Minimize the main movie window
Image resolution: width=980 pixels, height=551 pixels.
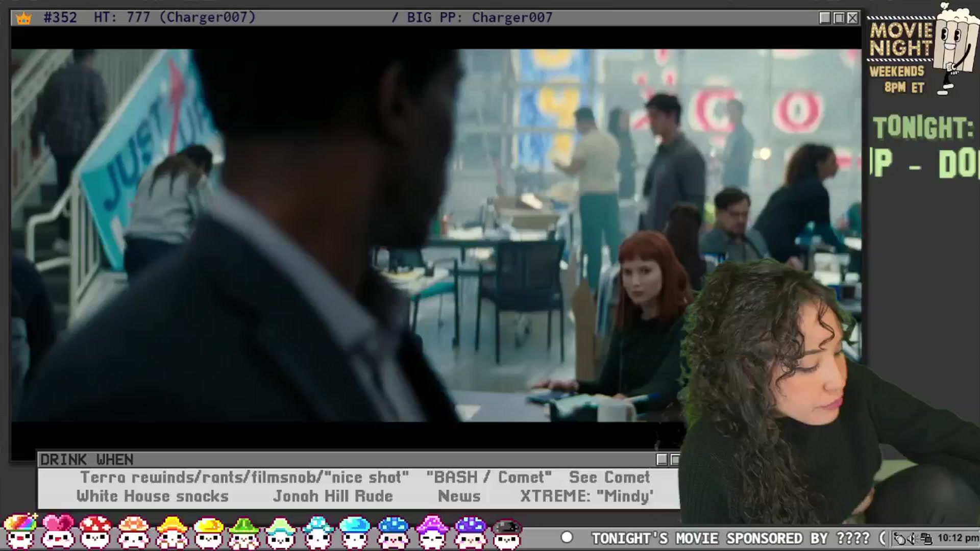[825, 18]
